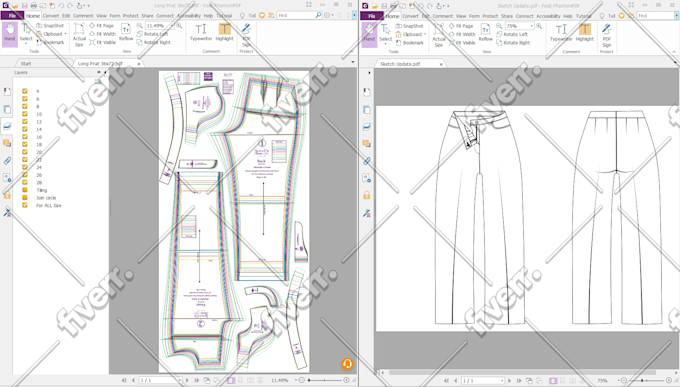Toggle Tiling layer visibility checkbox

pos(25,190)
